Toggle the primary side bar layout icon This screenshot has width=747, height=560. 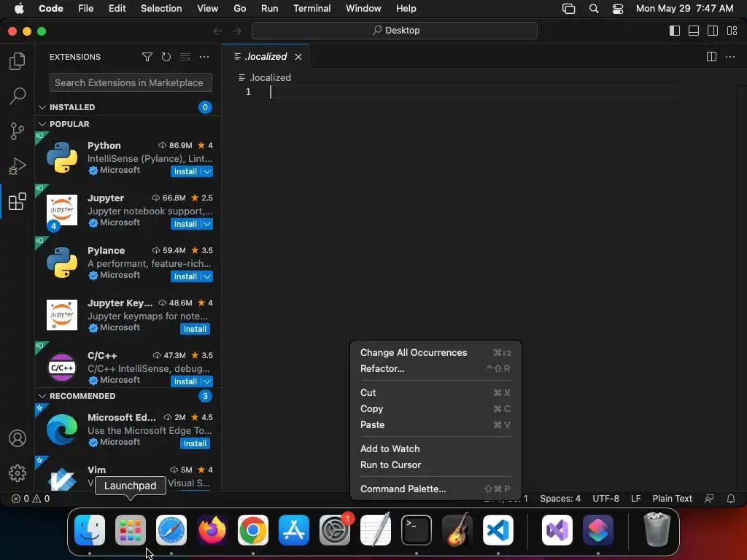pos(675,31)
